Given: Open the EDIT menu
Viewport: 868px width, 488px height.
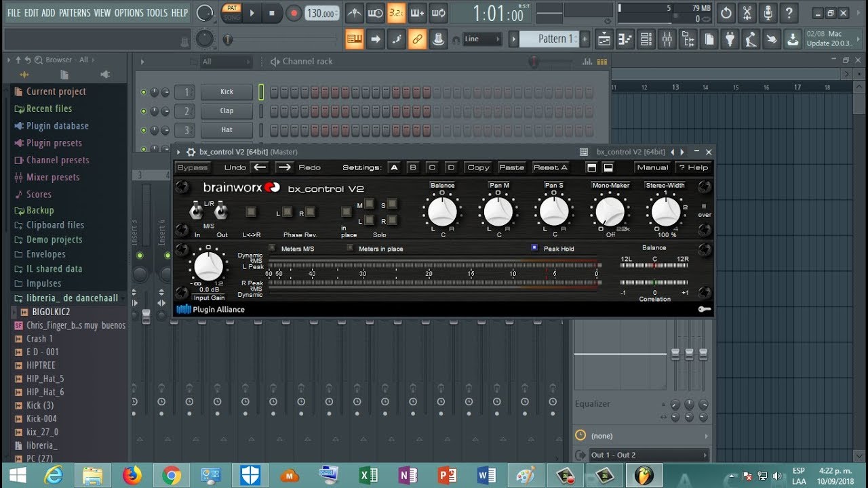Looking at the screenshot, I should (31, 13).
